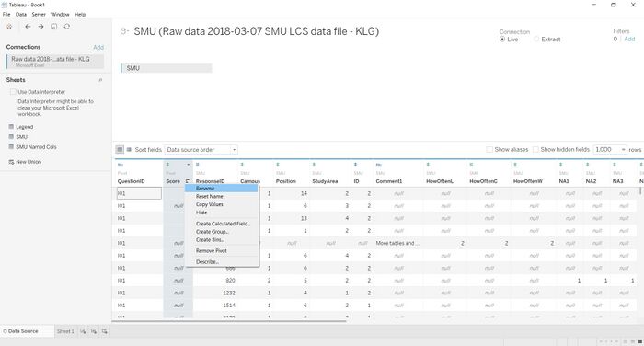Viewport: 644px width, 346px height.
Task: Choose Describe in the context menu
Action: pyautogui.click(x=222, y=261)
